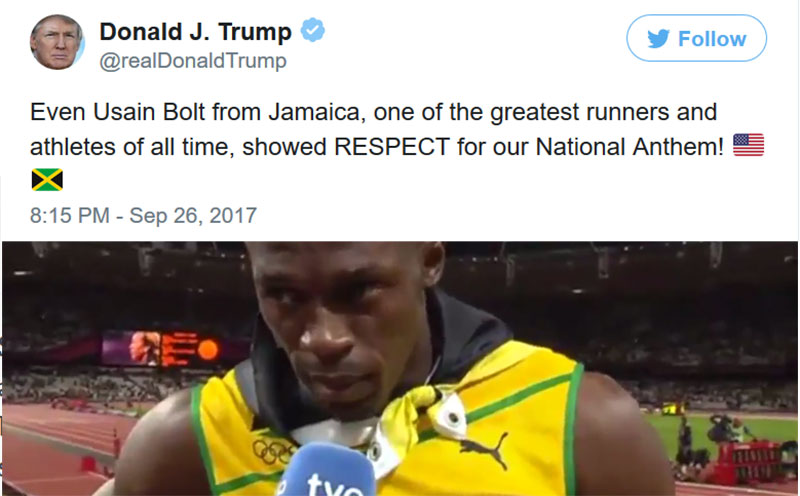Open the Donald J. Trump display name
The image size is (800, 496).
point(195,32)
